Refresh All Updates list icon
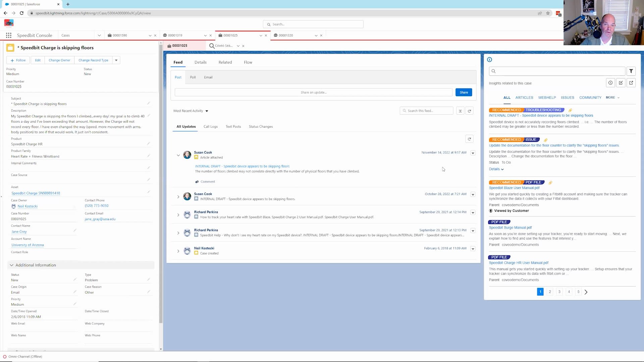 [x=469, y=139]
